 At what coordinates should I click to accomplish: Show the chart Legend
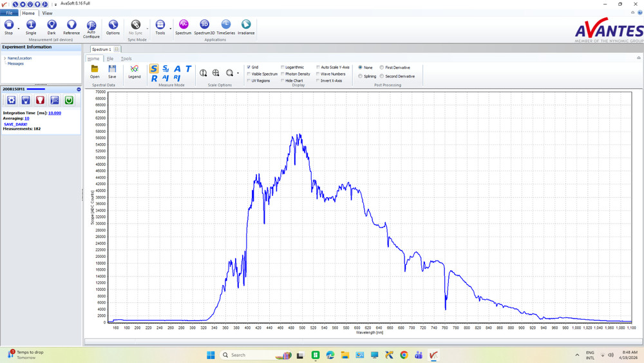pyautogui.click(x=134, y=71)
